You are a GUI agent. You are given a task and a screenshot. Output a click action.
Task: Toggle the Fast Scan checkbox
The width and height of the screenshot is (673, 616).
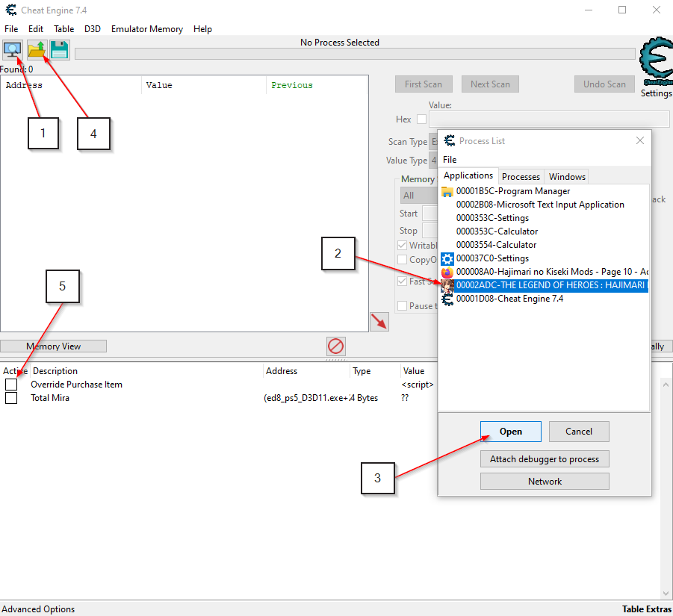pyautogui.click(x=402, y=281)
